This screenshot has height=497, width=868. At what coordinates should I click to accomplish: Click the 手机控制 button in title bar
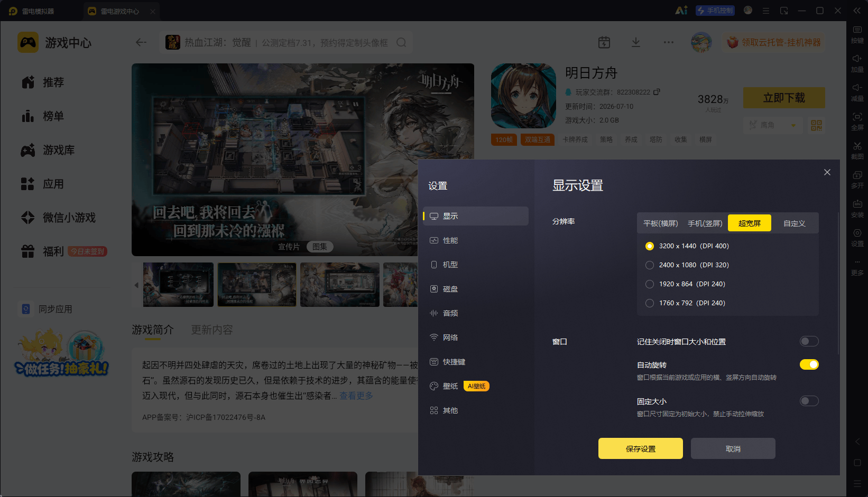[x=715, y=11]
